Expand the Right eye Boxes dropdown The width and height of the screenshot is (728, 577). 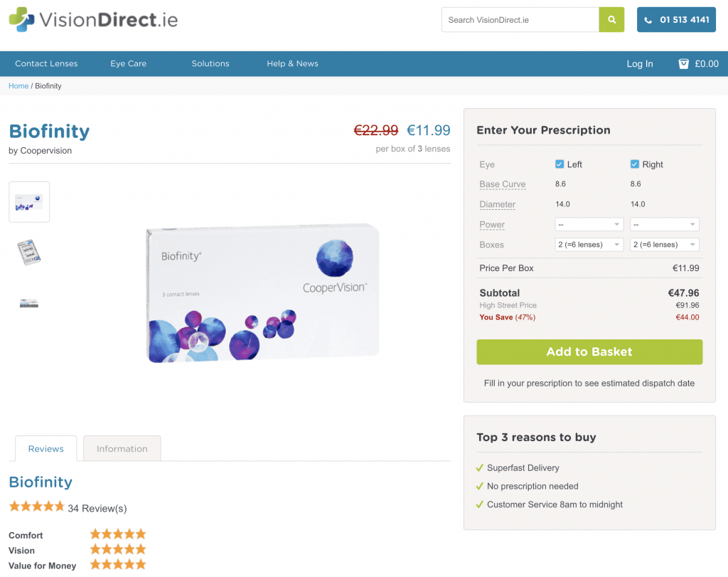tap(665, 244)
